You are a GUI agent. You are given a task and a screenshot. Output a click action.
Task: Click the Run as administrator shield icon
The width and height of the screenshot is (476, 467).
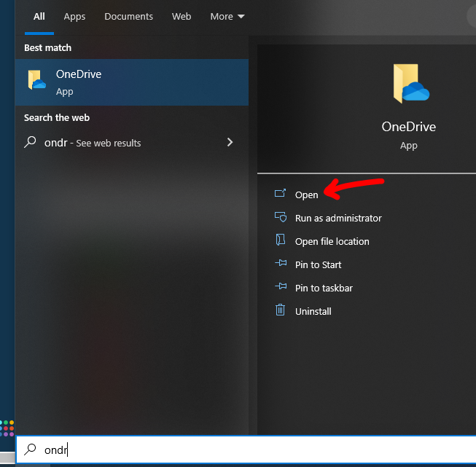(x=281, y=216)
